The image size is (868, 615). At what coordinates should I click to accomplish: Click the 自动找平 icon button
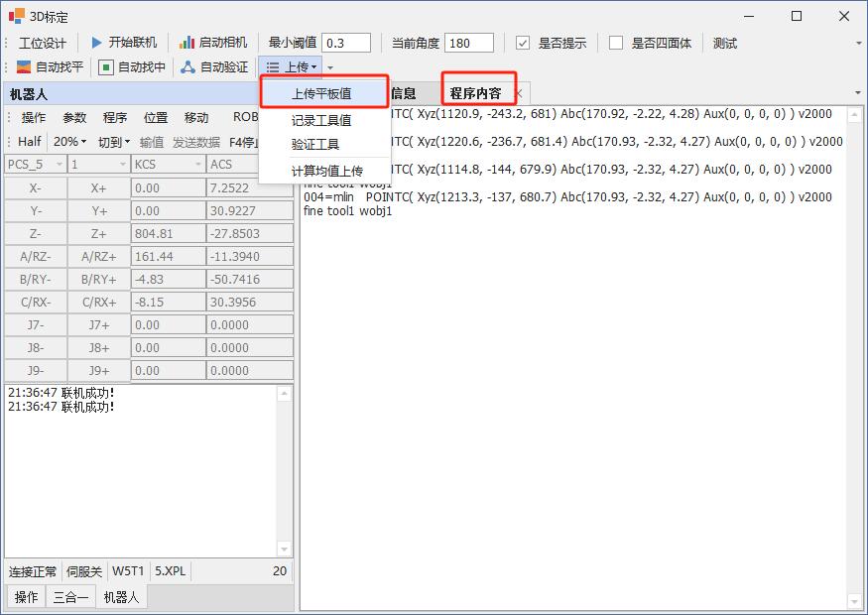[24, 67]
